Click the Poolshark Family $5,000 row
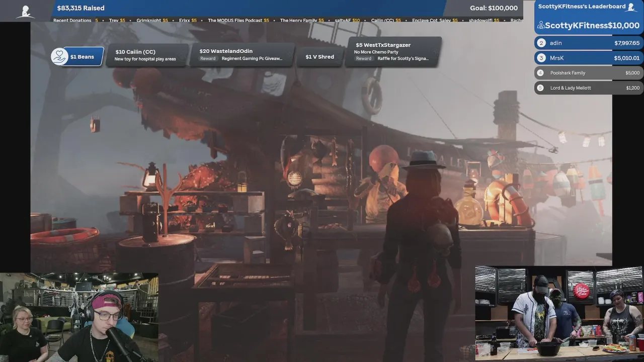 point(589,73)
